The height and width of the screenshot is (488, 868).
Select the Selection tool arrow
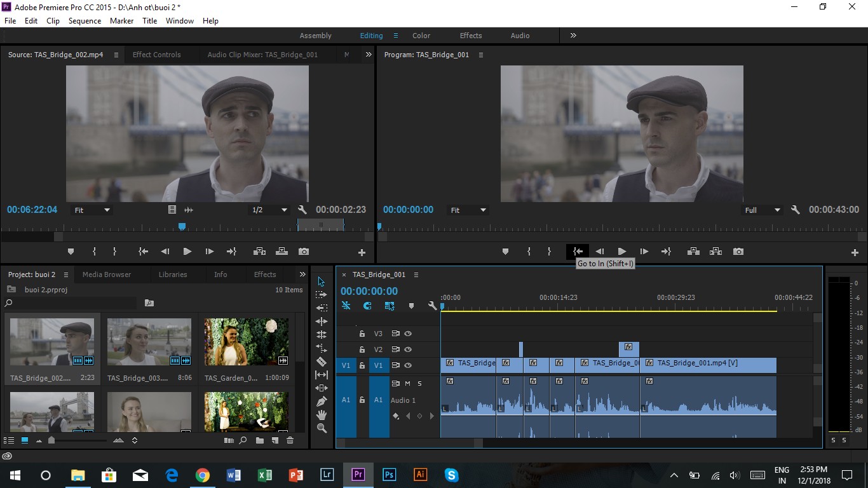[322, 281]
